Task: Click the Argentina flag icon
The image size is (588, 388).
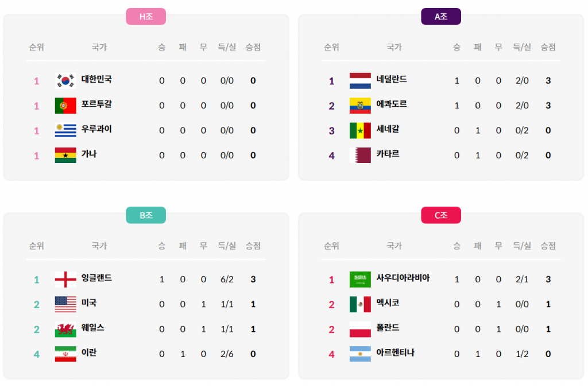Action: [360, 354]
